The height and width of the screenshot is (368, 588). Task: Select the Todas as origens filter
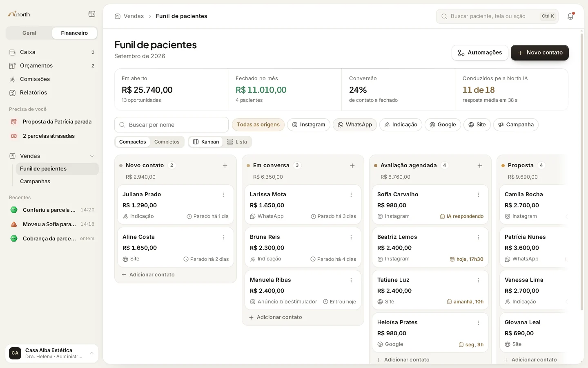pos(258,125)
